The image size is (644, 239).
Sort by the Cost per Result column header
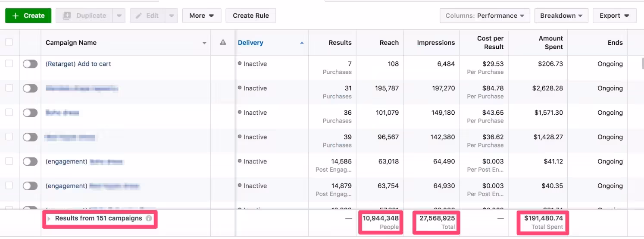tap(490, 42)
